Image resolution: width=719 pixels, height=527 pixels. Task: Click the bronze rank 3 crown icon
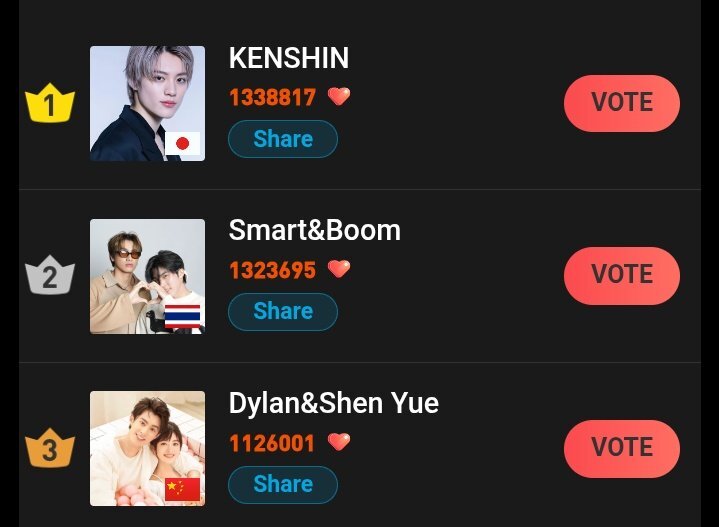[50, 448]
